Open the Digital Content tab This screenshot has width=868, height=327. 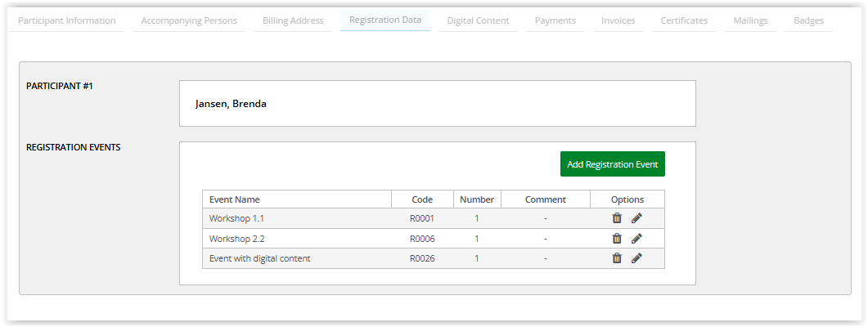(478, 20)
